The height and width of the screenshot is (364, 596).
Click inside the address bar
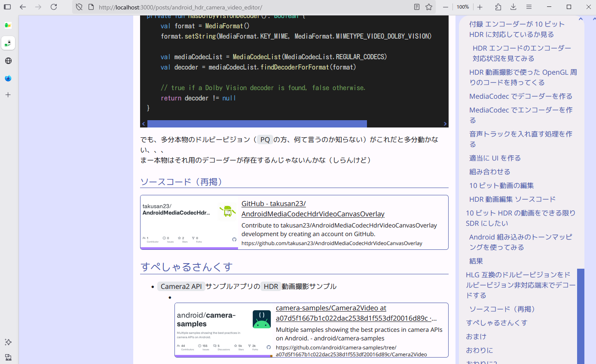click(x=215, y=7)
